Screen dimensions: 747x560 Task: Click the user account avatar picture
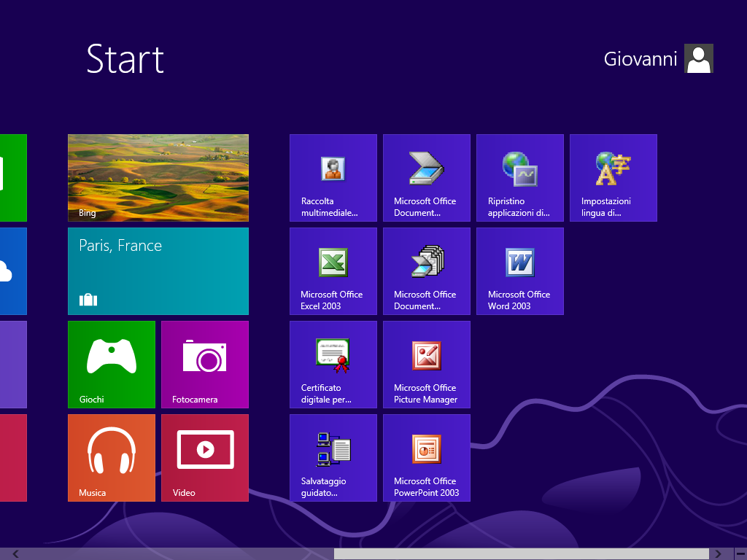699,58
